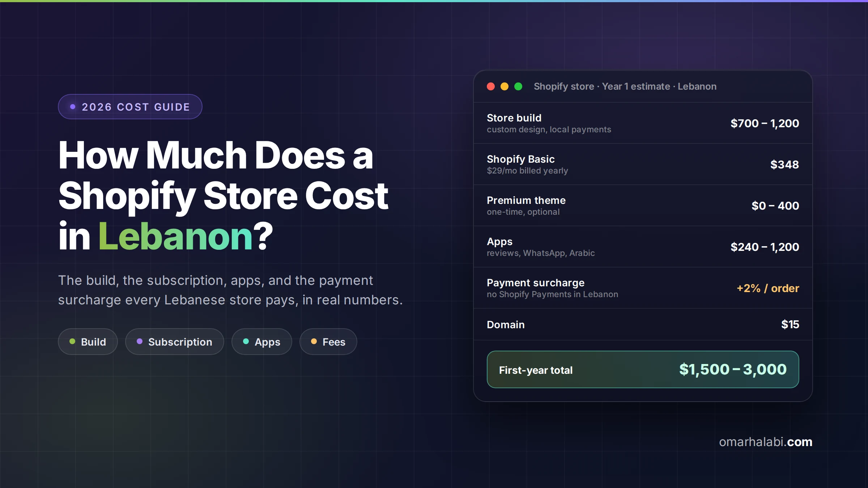
Task: Click 'one-time, optional' subtext
Action: click(x=523, y=212)
